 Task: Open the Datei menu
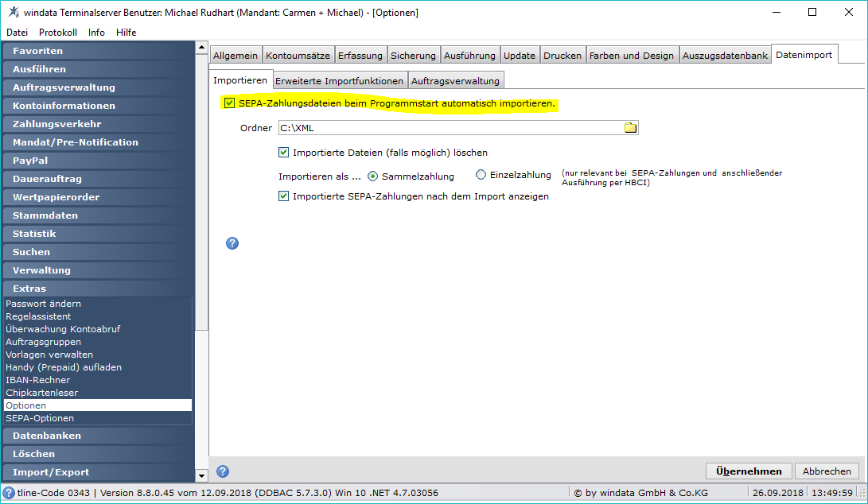coord(18,32)
